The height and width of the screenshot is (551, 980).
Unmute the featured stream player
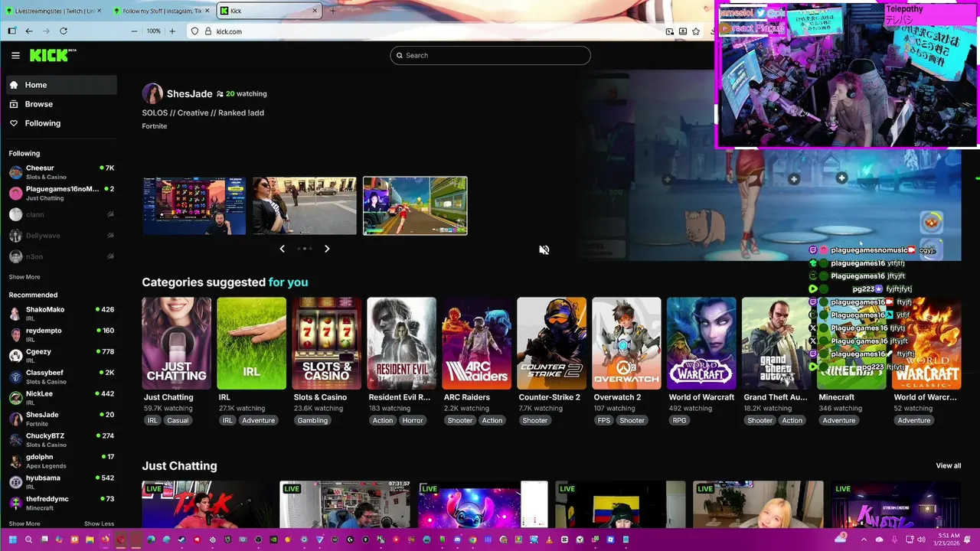(x=544, y=249)
